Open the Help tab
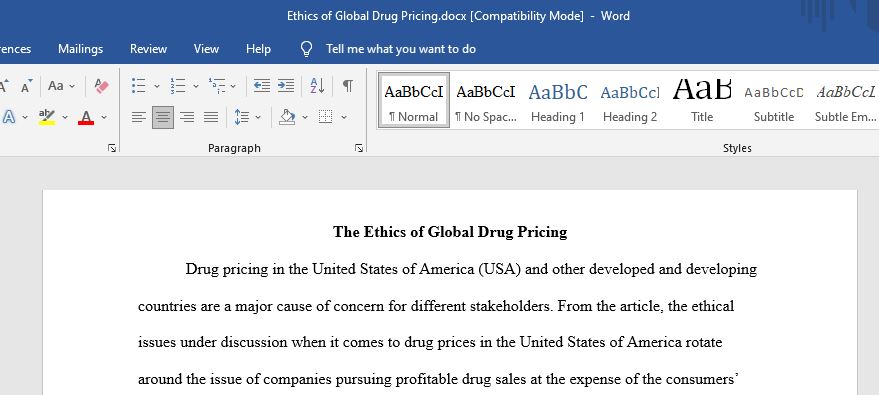 258,49
